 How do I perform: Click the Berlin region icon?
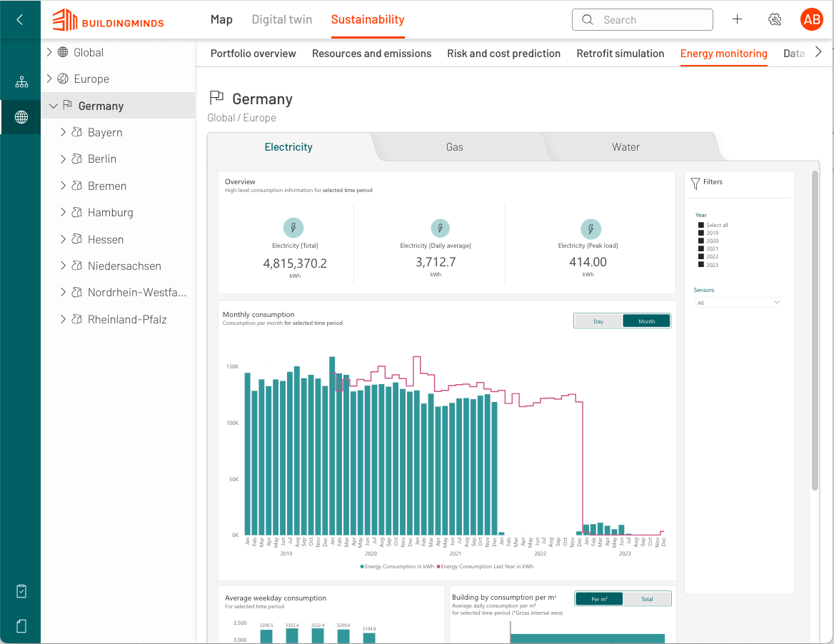77,159
